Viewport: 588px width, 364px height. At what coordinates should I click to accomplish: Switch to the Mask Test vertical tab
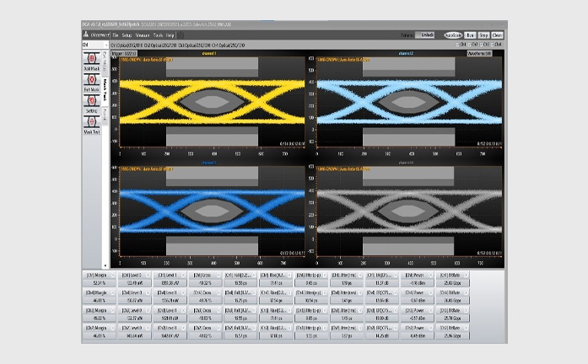105,91
